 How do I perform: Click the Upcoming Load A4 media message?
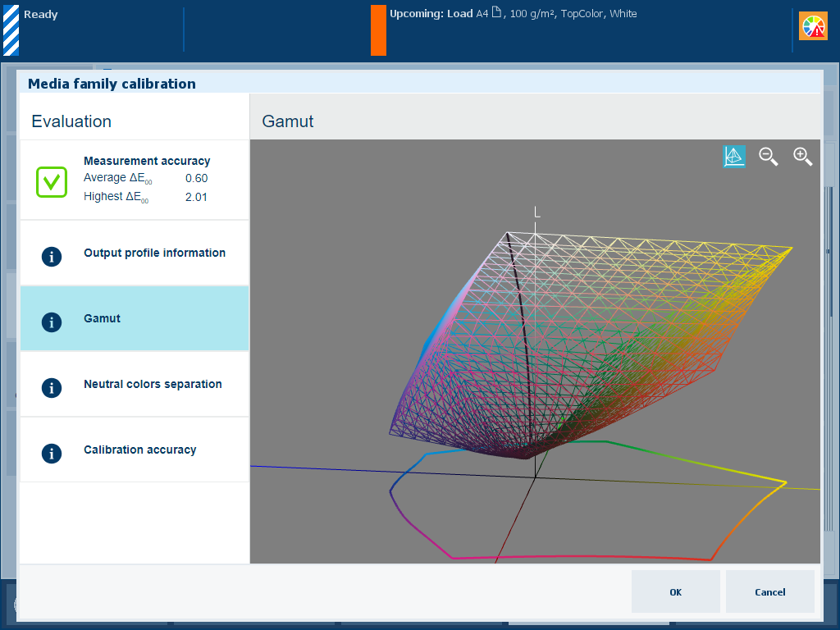point(513,14)
